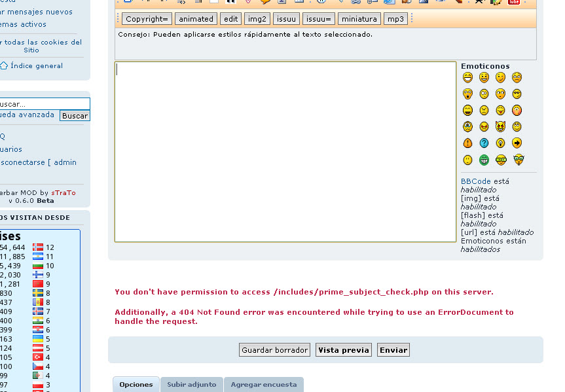The image size is (565, 392).
Task: Click inside the message text area
Action: coord(285,151)
